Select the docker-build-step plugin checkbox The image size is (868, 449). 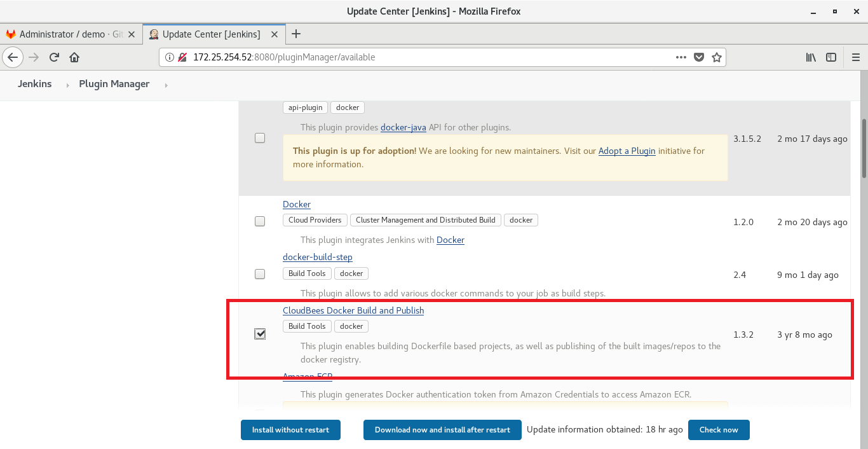[260, 274]
